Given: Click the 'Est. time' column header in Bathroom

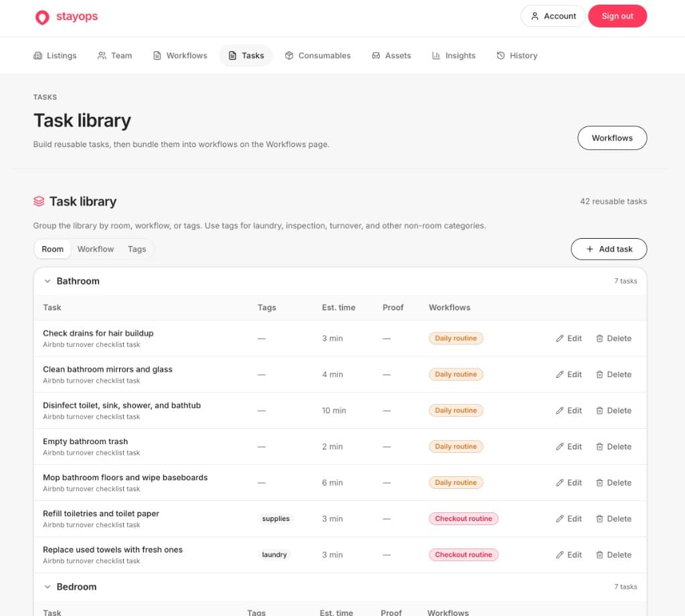Looking at the screenshot, I should (338, 308).
